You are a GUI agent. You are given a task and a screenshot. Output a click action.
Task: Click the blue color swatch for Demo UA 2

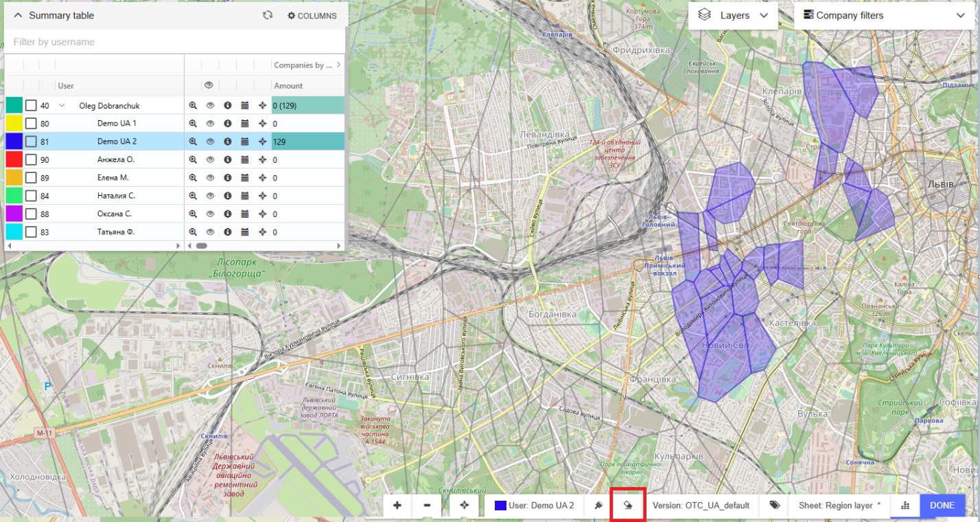(15, 141)
